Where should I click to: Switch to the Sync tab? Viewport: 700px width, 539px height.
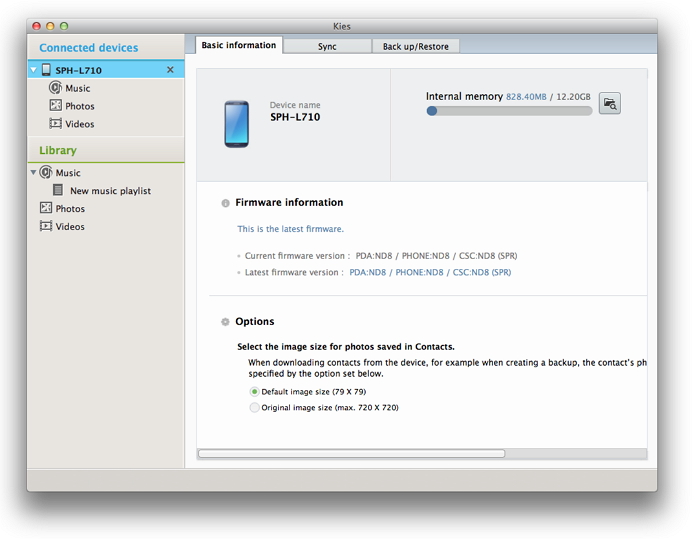327,46
